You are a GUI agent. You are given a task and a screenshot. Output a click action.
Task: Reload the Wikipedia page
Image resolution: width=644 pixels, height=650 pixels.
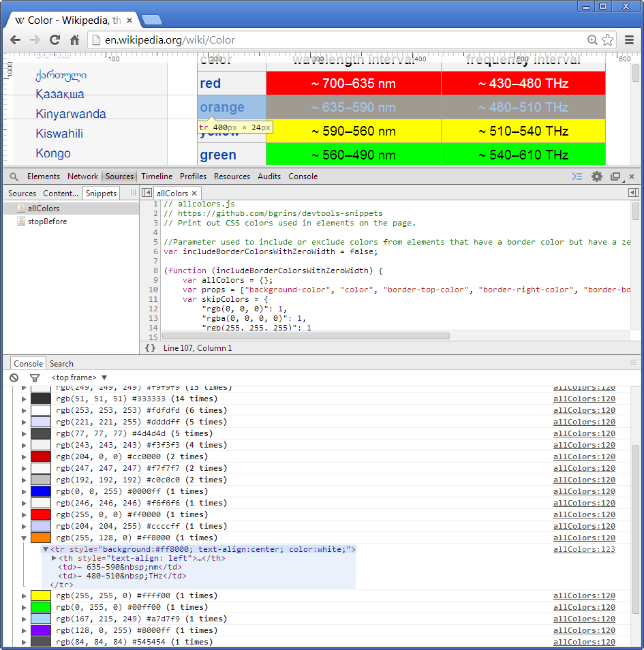[x=55, y=40]
